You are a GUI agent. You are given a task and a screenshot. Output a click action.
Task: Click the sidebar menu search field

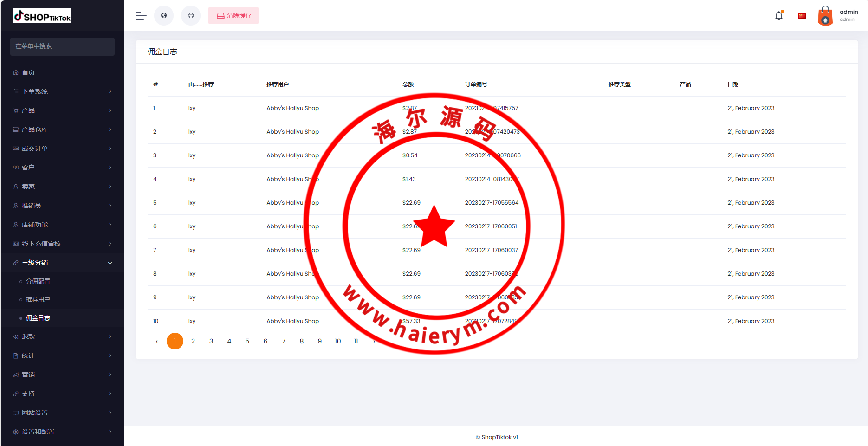(x=62, y=46)
